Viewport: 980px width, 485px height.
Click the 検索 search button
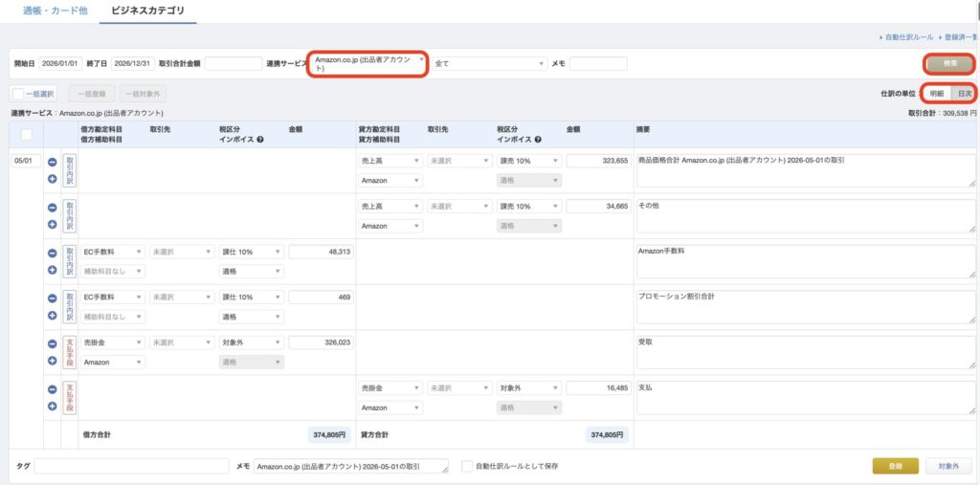(x=949, y=64)
